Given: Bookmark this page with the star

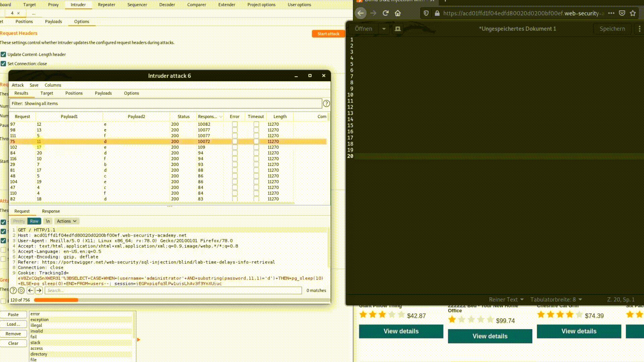Looking at the screenshot, I should tap(633, 13).
